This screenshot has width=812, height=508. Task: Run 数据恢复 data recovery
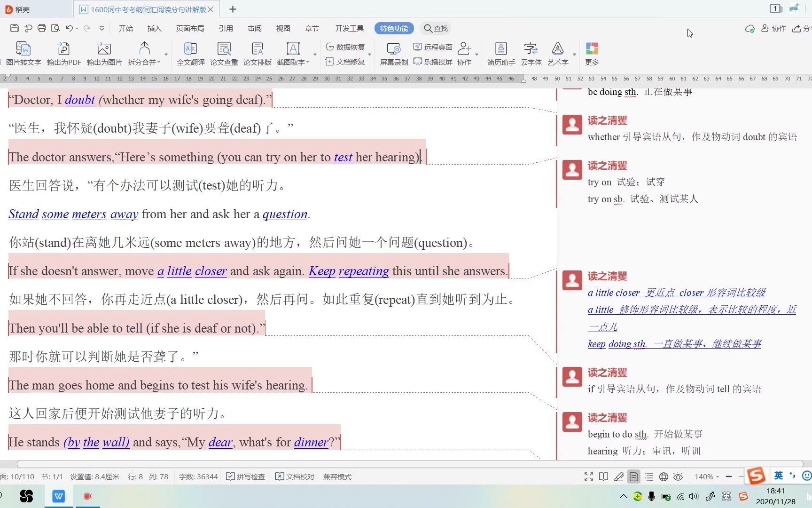(346, 47)
